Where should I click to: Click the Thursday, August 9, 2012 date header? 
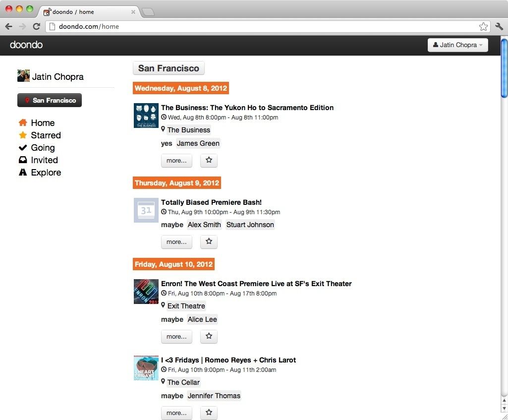tap(177, 183)
